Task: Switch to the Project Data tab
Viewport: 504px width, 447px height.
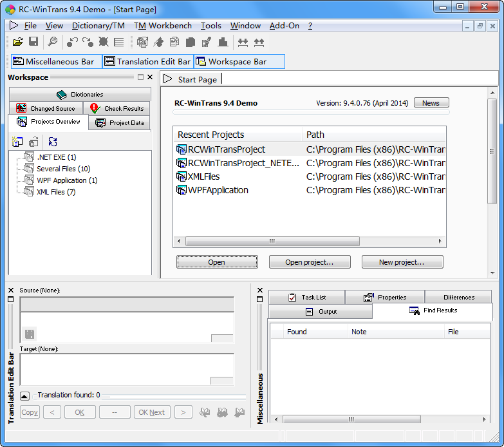Action: click(119, 122)
